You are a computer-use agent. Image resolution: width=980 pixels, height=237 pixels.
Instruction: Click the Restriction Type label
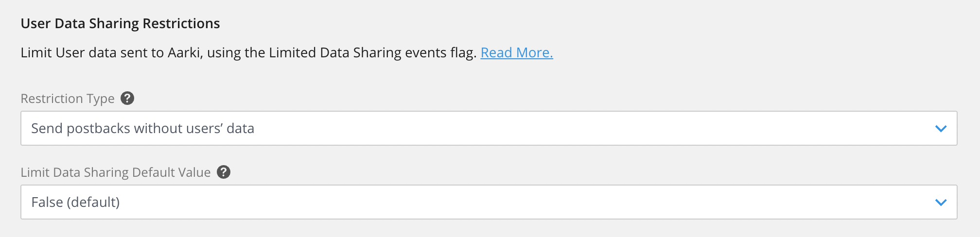click(68, 99)
